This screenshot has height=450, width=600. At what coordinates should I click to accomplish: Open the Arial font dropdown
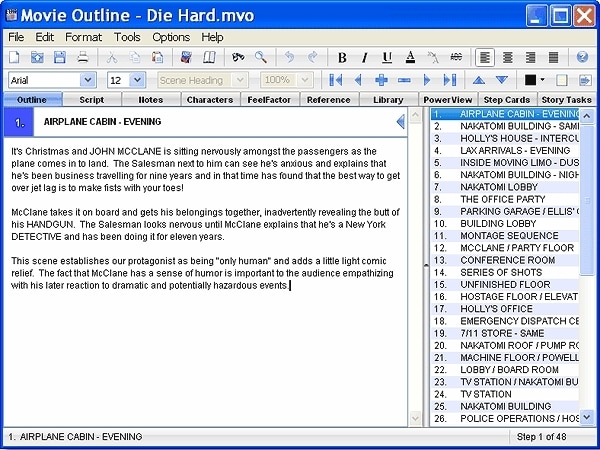[x=88, y=80]
